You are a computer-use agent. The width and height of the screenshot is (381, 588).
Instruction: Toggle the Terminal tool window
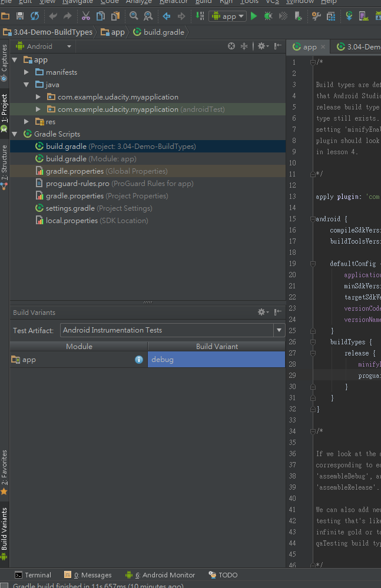click(32, 575)
